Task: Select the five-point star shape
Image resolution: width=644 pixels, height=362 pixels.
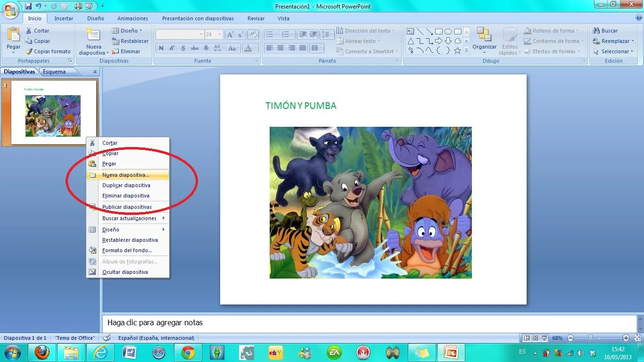Action: click(x=457, y=50)
